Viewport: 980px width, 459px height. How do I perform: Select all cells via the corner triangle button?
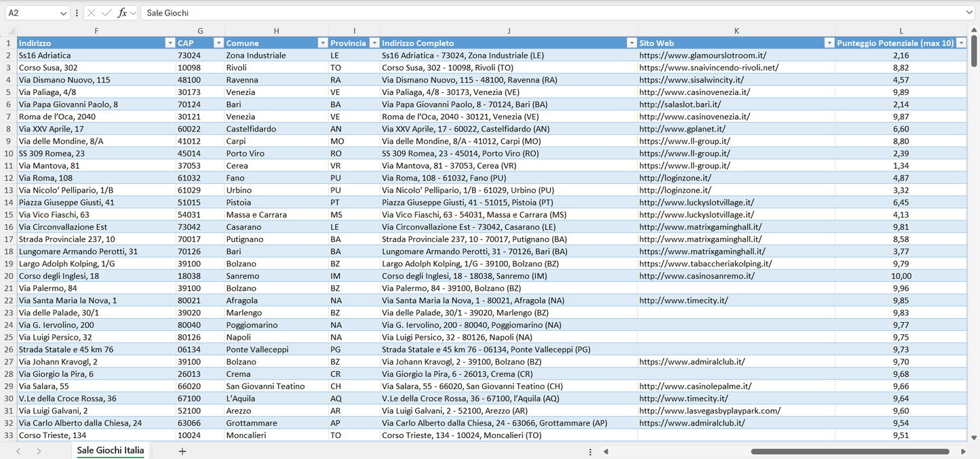pos(9,31)
